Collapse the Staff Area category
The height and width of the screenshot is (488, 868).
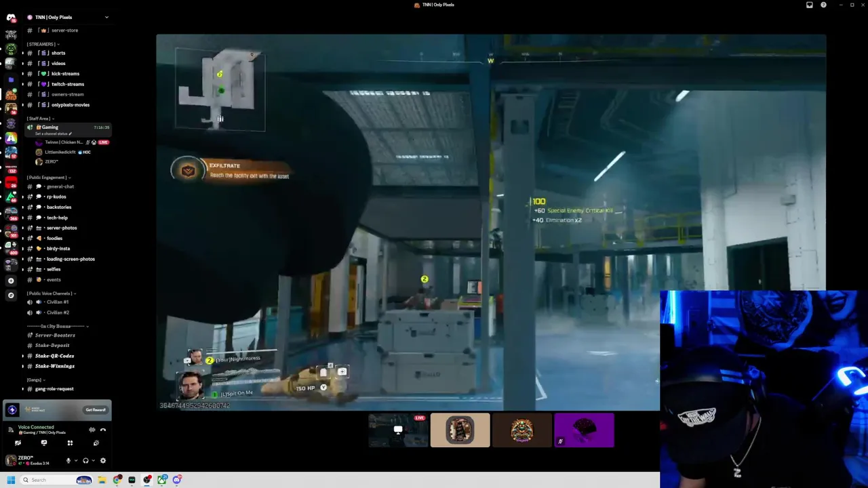[x=40, y=119]
